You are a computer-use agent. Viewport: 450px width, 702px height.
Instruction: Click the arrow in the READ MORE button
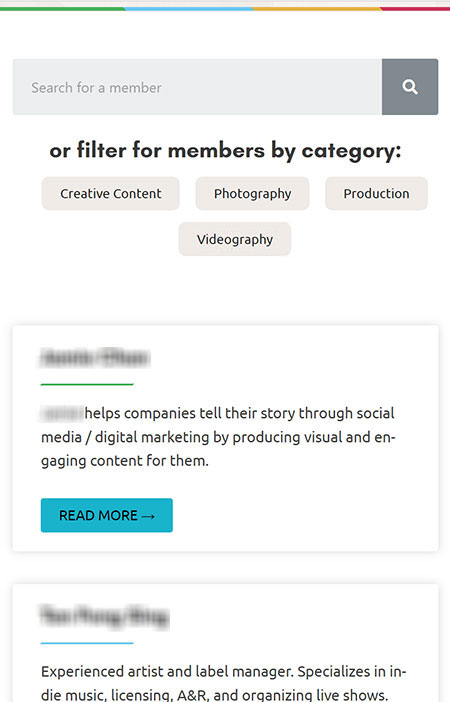148,516
